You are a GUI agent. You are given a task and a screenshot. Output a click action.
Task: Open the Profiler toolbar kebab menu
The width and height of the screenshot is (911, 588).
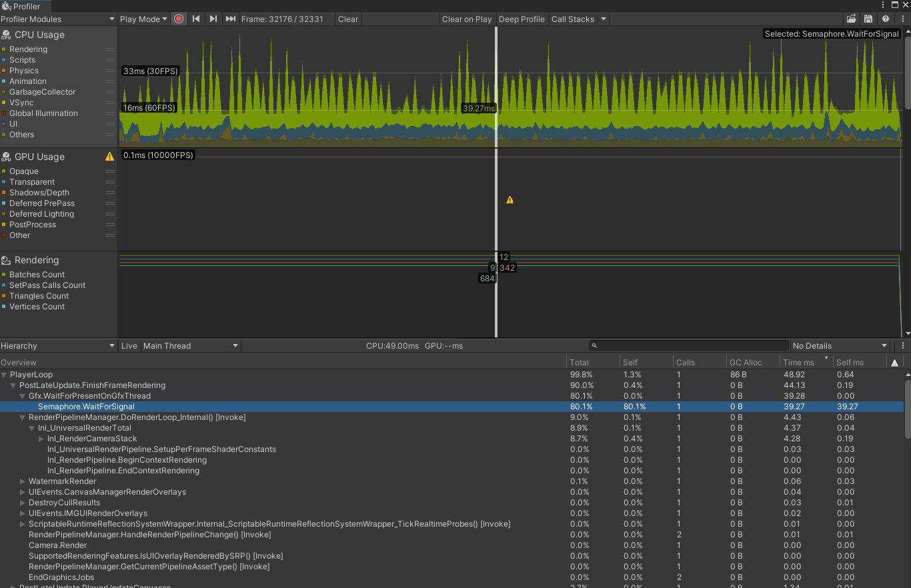pyautogui.click(x=903, y=19)
